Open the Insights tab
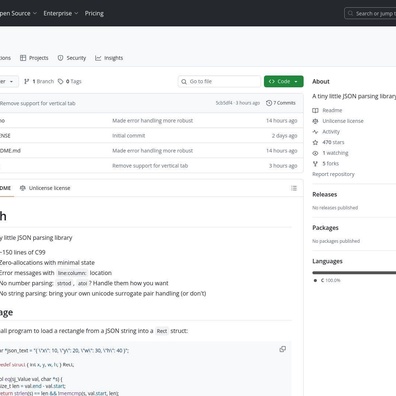The height and width of the screenshot is (396, 396). coord(109,58)
